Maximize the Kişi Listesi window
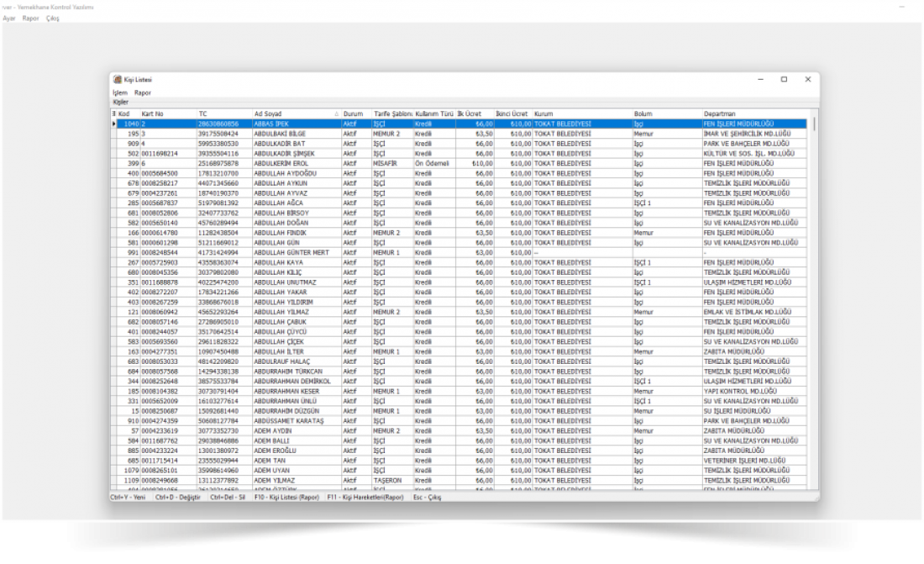The image size is (924, 564). point(784,80)
